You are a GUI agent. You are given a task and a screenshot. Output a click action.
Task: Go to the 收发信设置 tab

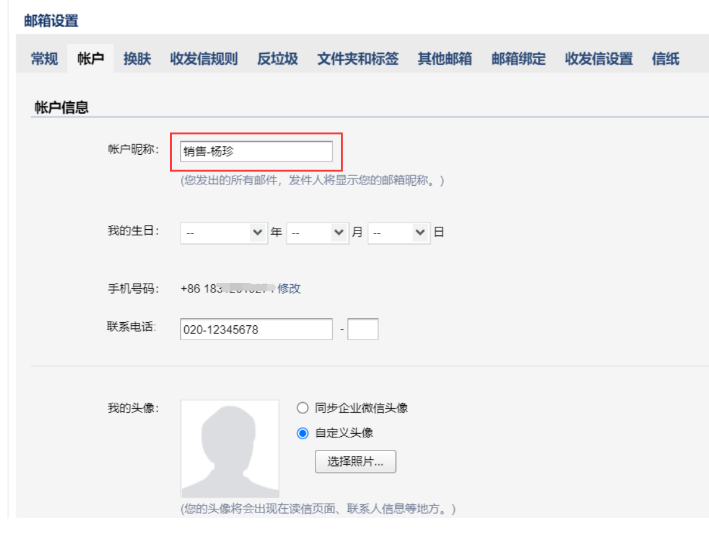click(598, 59)
